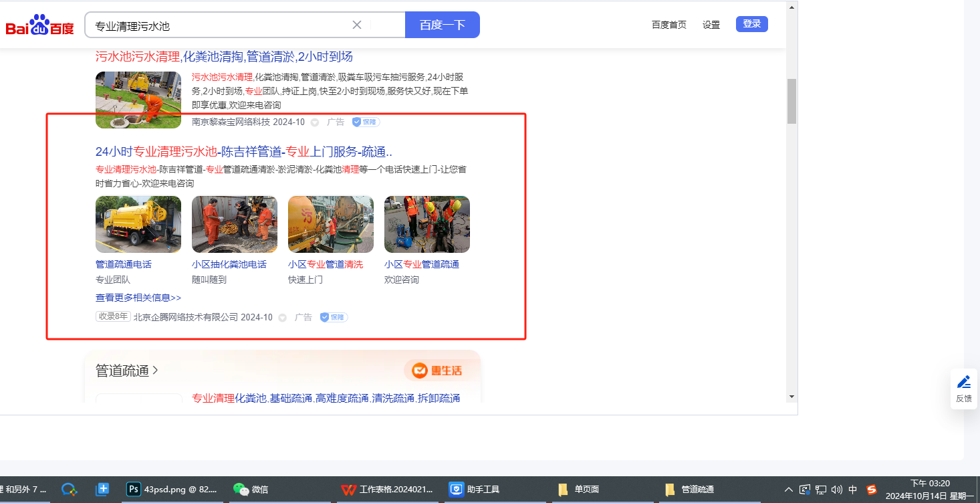
Task: Open the taskbar clock and date
Action: point(930,490)
